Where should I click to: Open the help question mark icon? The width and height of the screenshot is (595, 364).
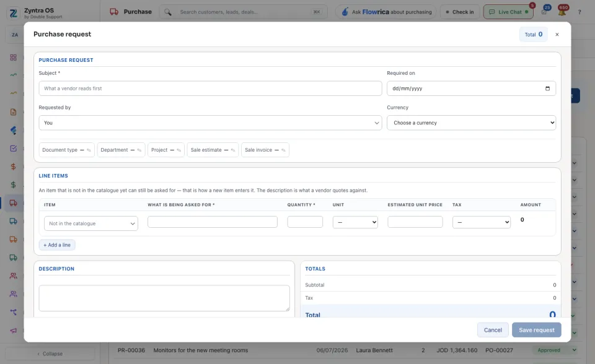click(580, 12)
